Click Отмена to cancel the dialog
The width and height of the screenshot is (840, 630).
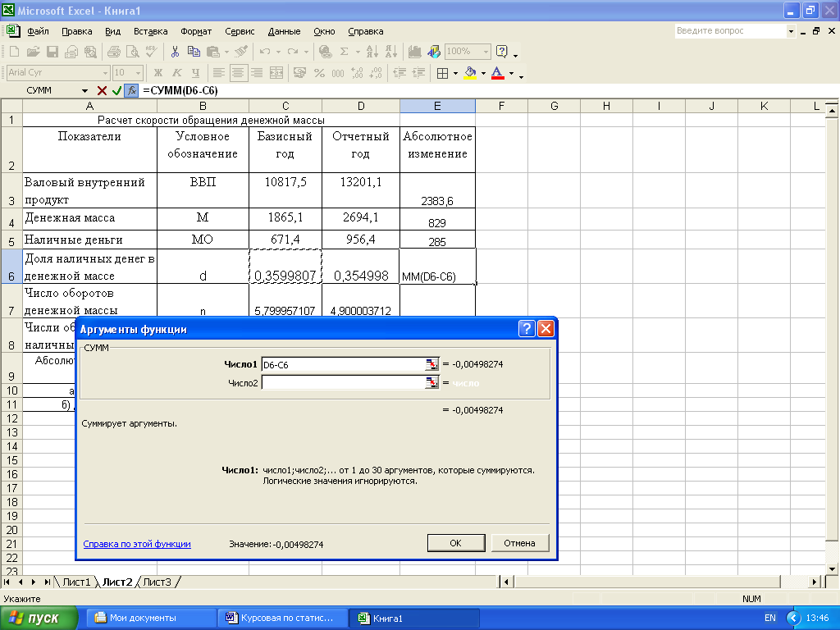[x=519, y=543]
